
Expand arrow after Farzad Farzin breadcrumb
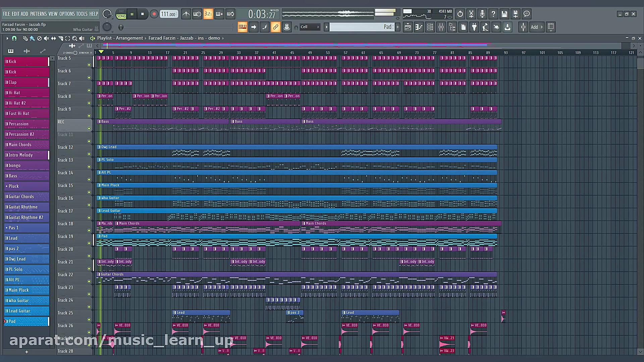pos(223,38)
